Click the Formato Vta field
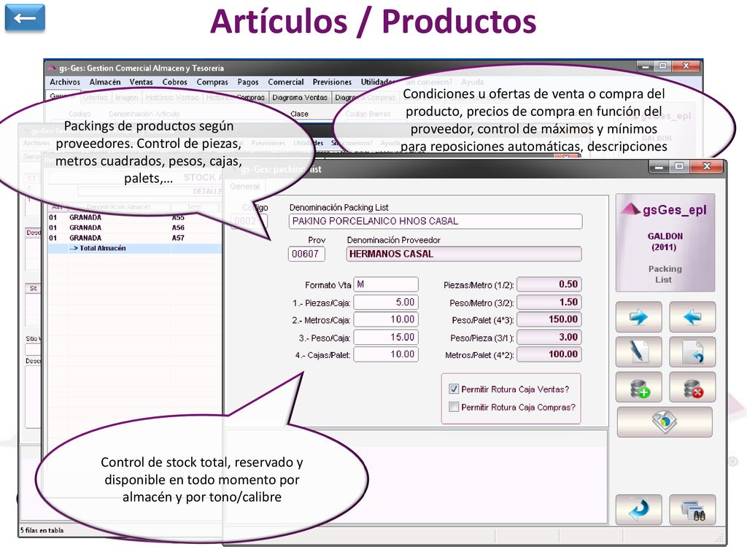Viewport: 747px width, 560px height. 386,284
